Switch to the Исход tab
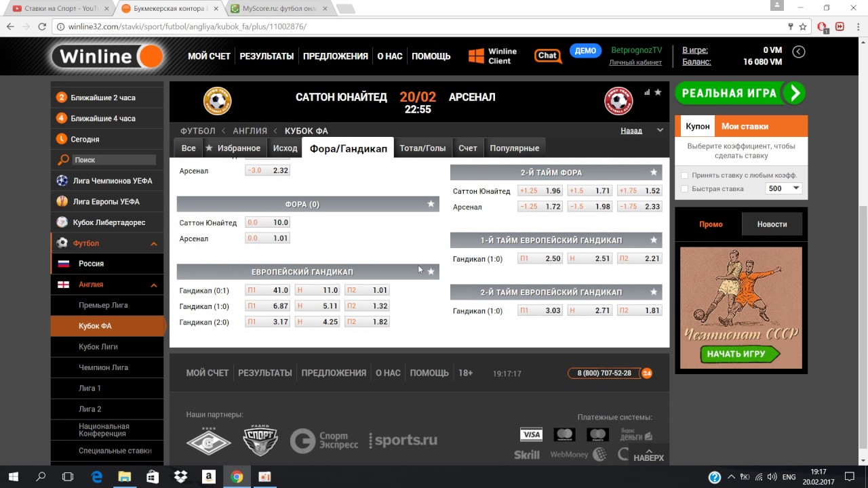Screen dimensions: 868x488 [x=285, y=148]
